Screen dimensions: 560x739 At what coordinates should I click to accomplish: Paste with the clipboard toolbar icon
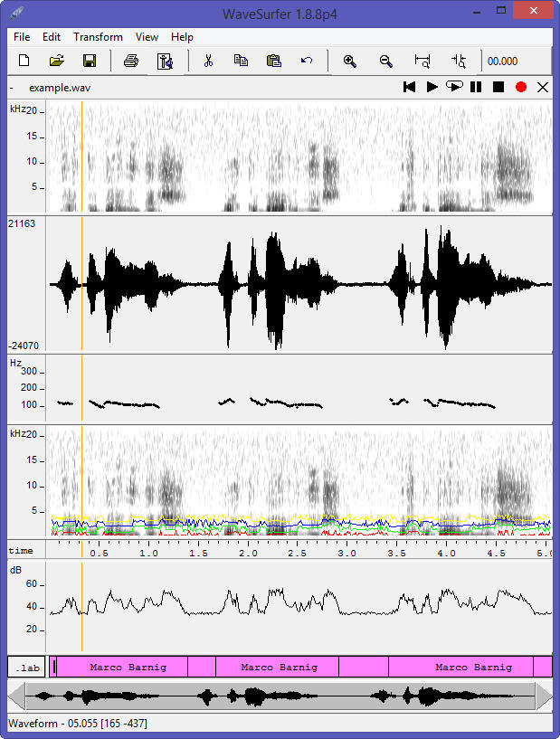tap(274, 61)
